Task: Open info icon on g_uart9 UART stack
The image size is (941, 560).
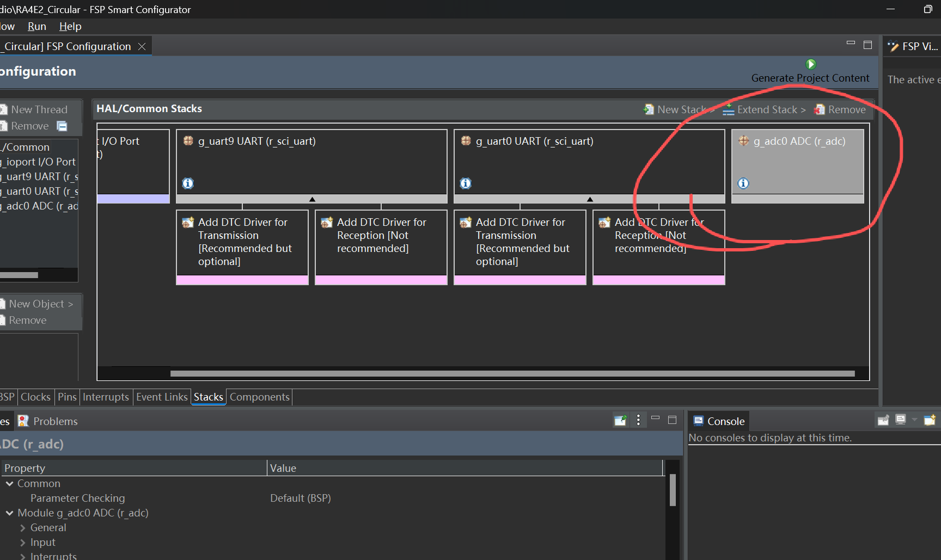Action: pos(188,183)
